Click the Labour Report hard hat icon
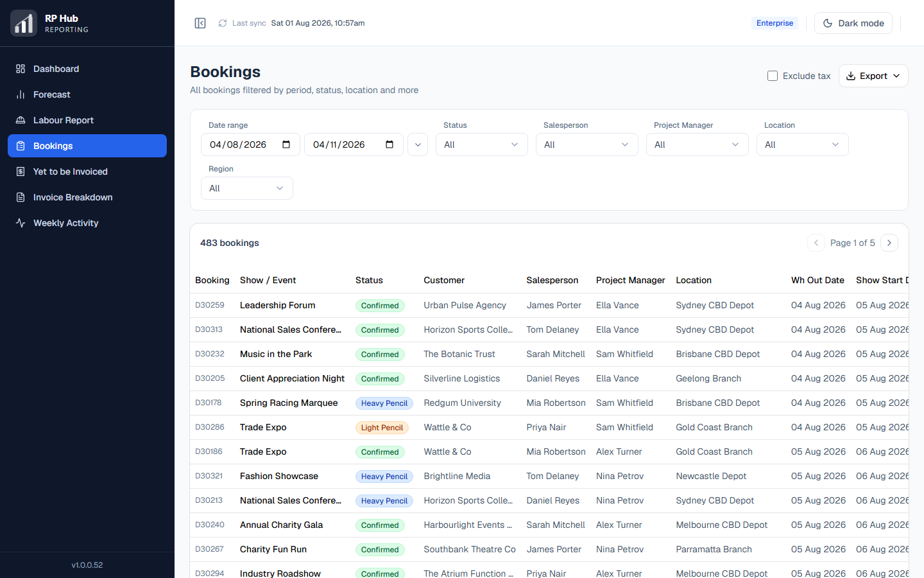 (x=21, y=120)
